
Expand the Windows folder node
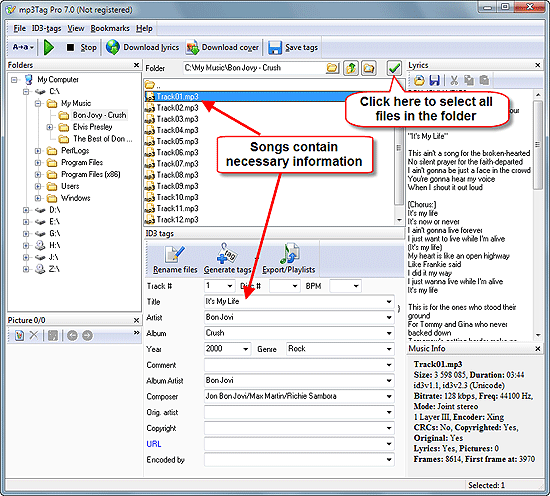[x=38, y=198]
